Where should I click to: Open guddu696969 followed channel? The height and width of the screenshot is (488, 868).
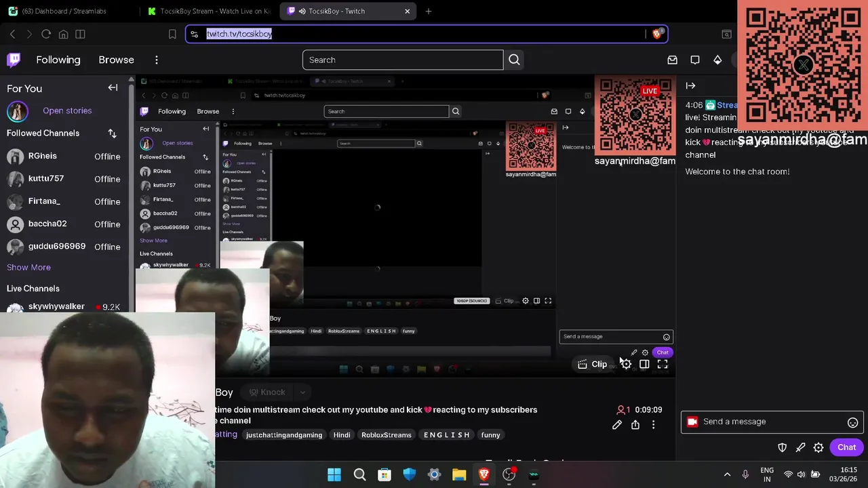(64, 246)
